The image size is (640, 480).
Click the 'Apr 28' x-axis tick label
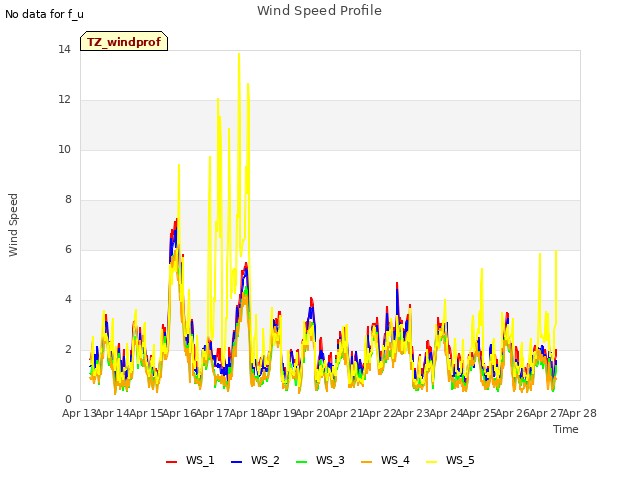click(x=580, y=413)
